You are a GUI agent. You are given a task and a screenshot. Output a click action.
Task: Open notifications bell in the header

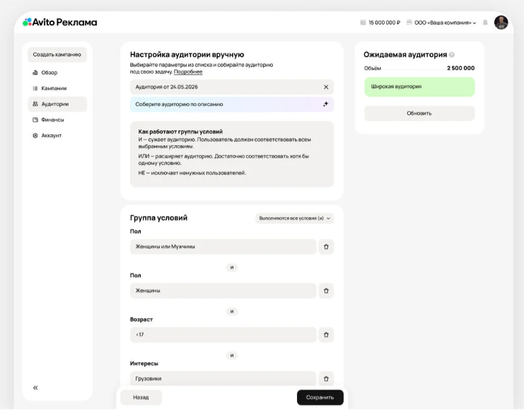[x=485, y=23]
